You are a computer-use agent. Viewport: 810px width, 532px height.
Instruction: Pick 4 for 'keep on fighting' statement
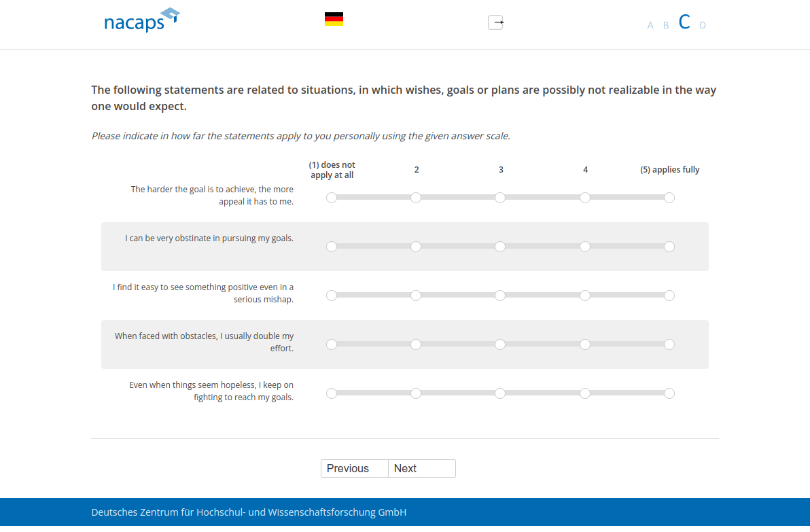(585, 393)
